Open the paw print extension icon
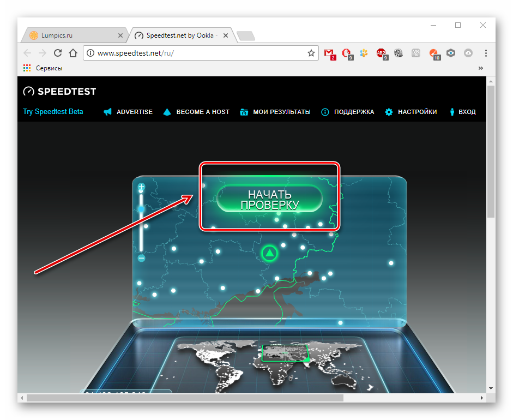 tap(364, 53)
